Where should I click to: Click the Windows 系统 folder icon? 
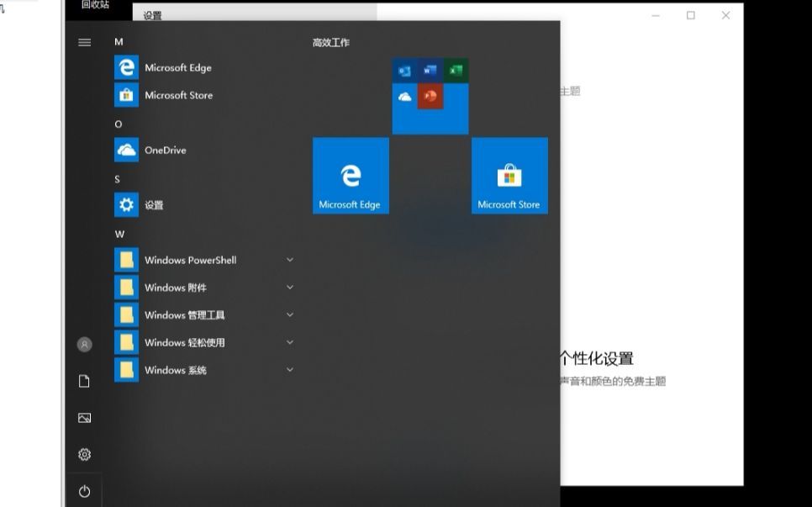(126, 370)
